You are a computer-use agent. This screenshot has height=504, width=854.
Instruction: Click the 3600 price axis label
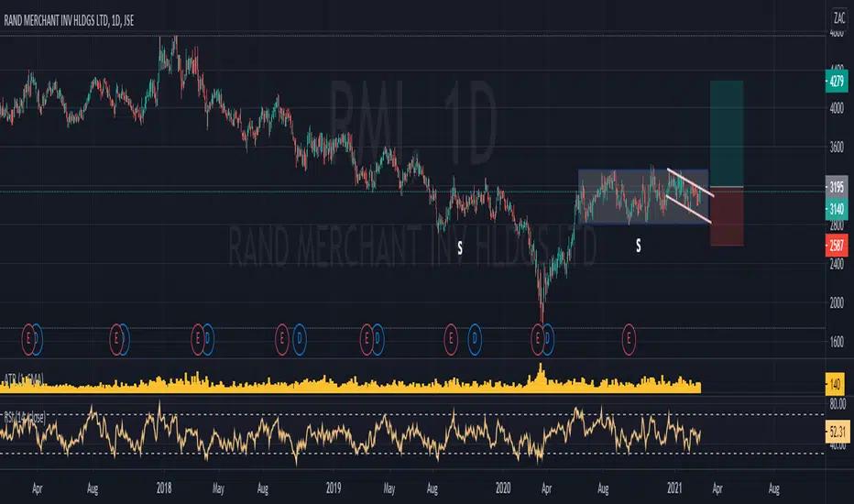836,148
